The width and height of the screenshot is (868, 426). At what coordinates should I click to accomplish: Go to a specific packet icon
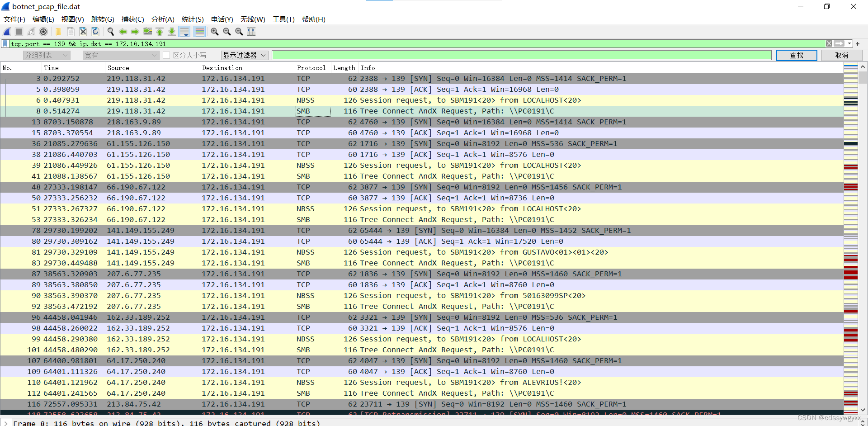click(147, 32)
